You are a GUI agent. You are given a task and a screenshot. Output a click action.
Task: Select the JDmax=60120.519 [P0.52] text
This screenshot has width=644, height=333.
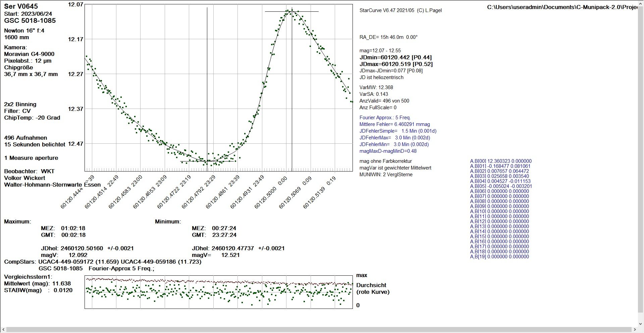396,64
